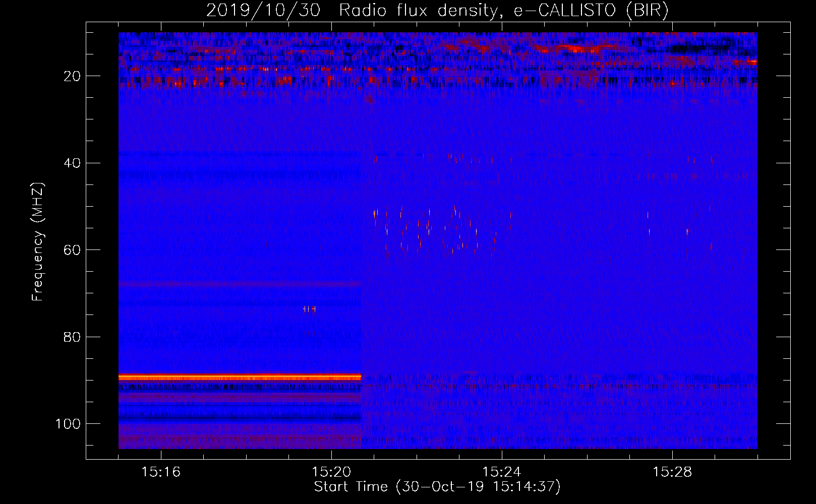816x504 pixels.
Task: Click the 15:24 time tick label
Action: pos(502,472)
